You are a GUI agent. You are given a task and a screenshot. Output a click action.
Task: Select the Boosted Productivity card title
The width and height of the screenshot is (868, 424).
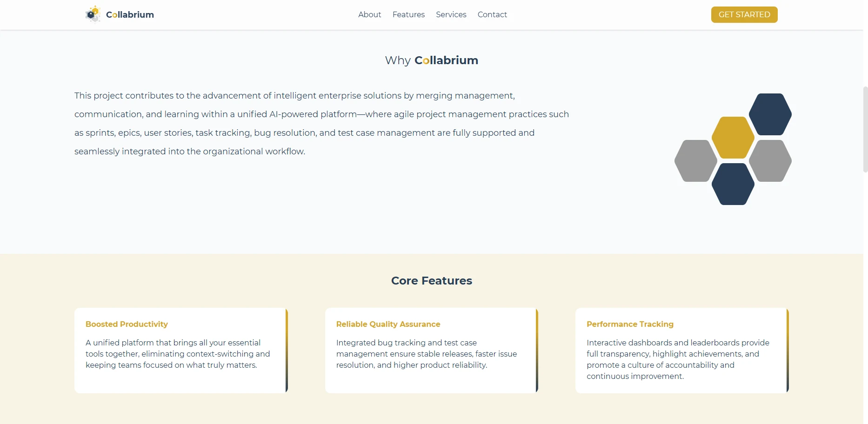tap(127, 324)
